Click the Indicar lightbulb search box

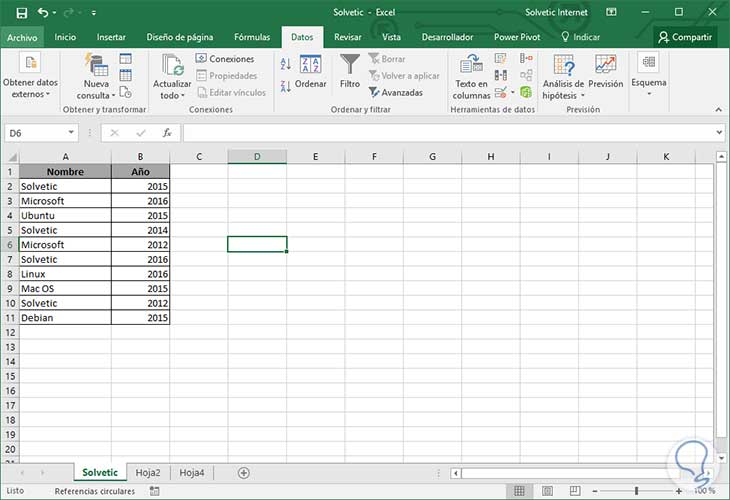pyautogui.click(x=581, y=37)
